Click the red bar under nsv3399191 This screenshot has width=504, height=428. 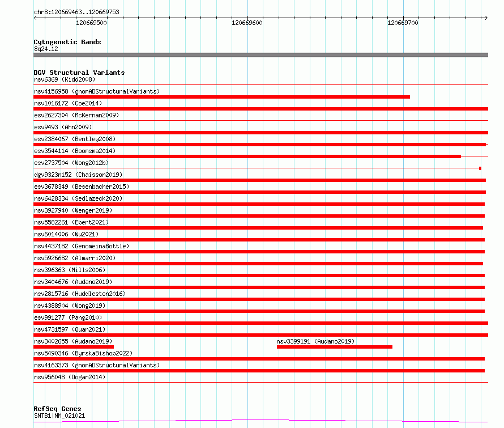pos(335,347)
